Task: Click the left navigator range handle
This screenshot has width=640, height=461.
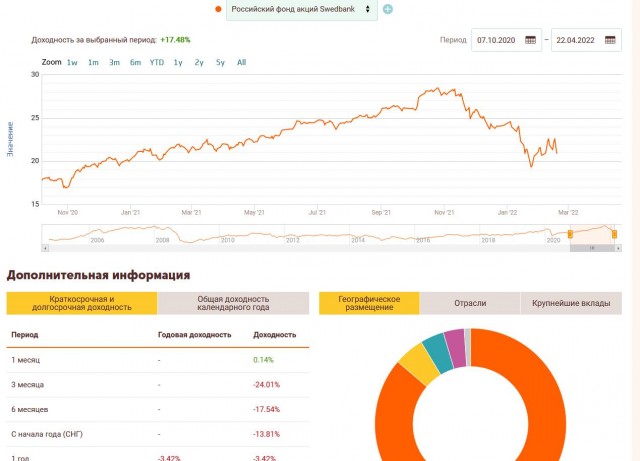Action: [570, 234]
